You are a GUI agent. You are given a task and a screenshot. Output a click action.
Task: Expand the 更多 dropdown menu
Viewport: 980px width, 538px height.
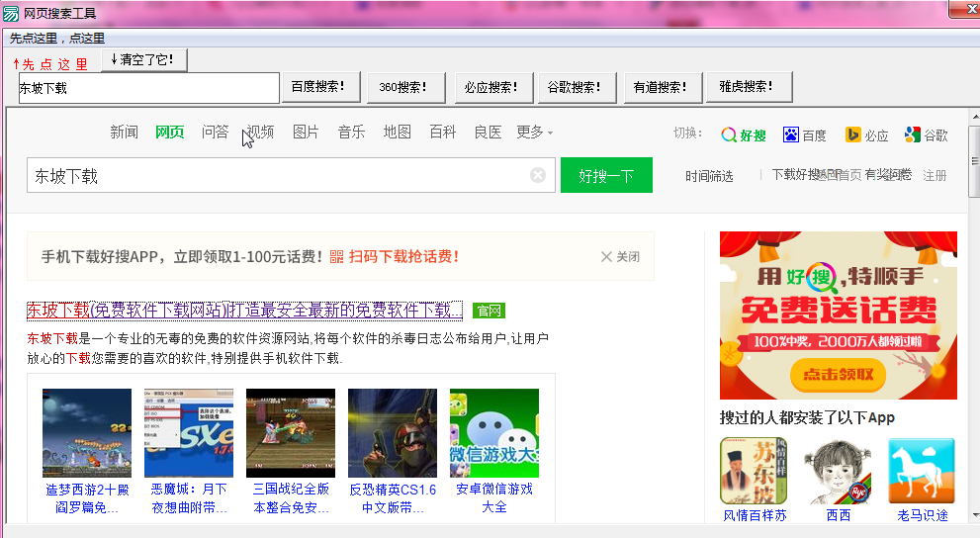point(534,132)
